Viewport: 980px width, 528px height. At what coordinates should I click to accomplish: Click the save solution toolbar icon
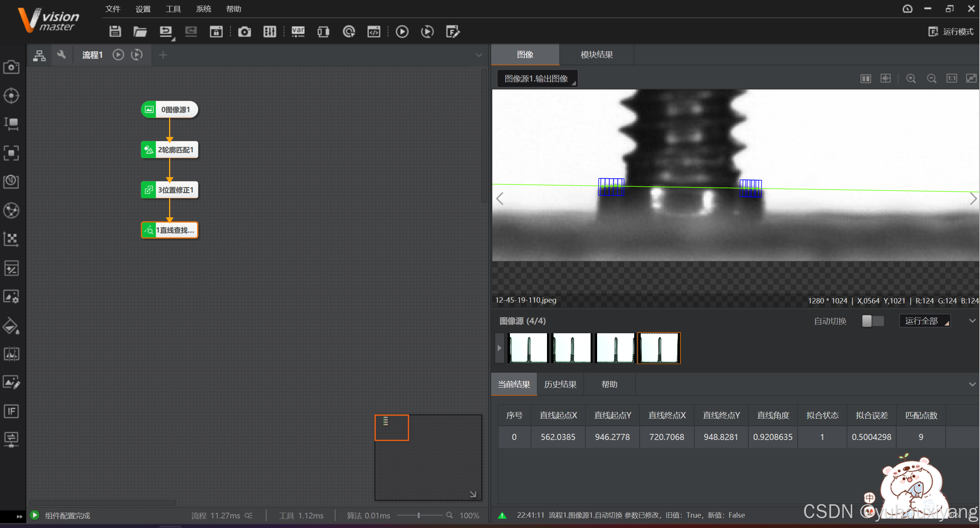115,32
